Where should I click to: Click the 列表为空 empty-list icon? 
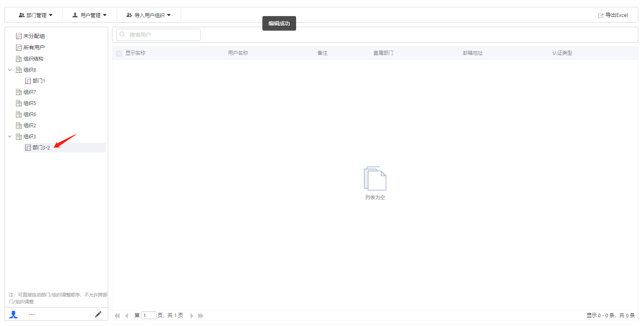pyautogui.click(x=375, y=179)
